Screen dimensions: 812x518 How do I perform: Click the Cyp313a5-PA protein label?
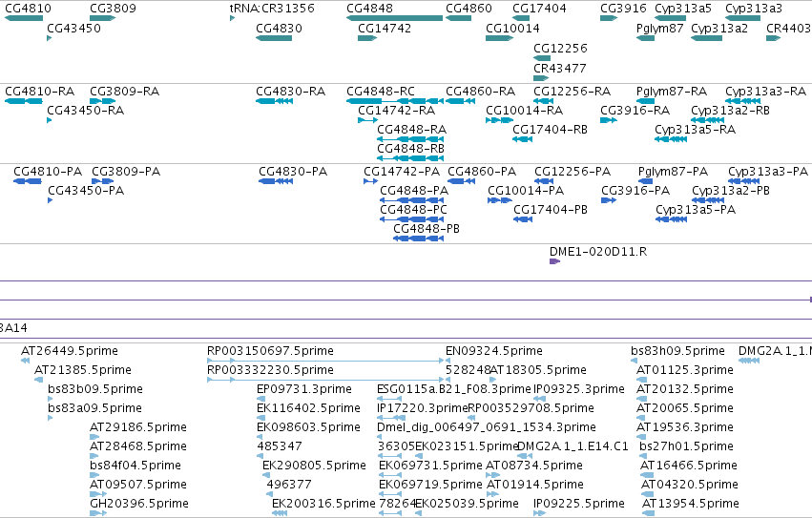(x=695, y=210)
